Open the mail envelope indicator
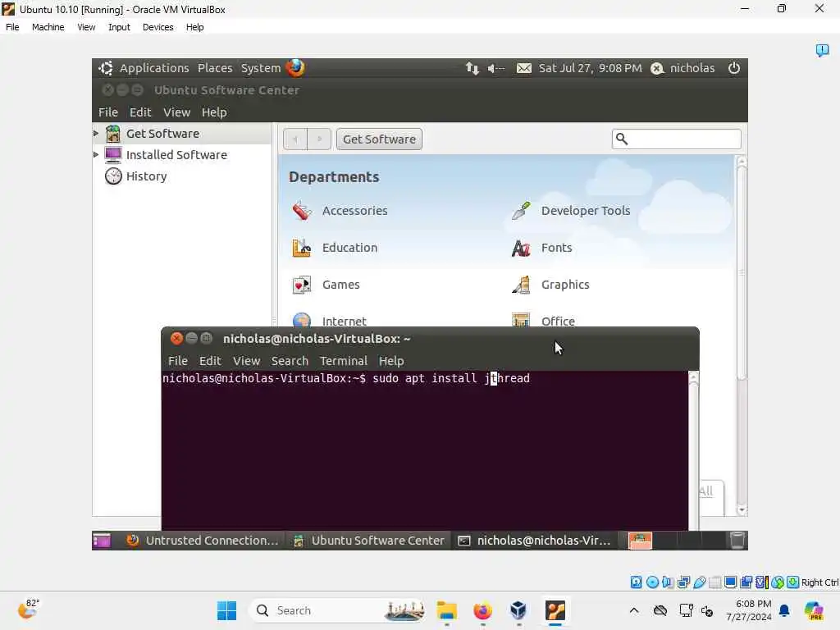 pyautogui.click(x=524, y=68)
